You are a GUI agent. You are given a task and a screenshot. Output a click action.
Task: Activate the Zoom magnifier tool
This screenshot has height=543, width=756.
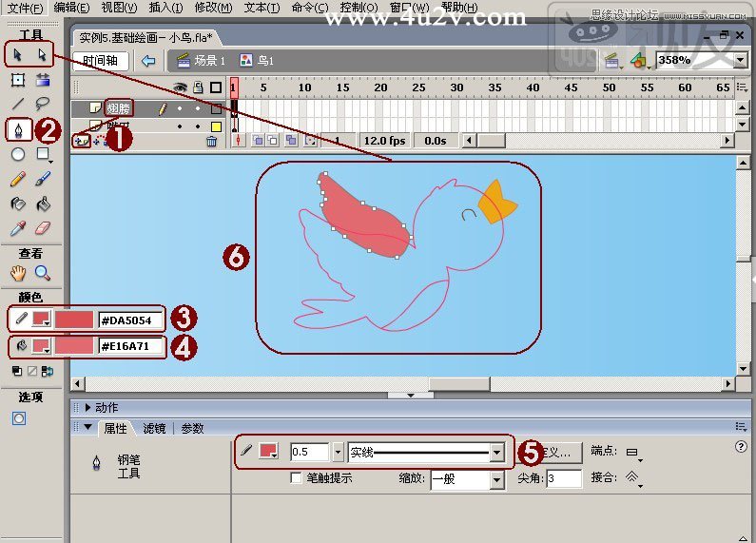[x=43, y=274]
